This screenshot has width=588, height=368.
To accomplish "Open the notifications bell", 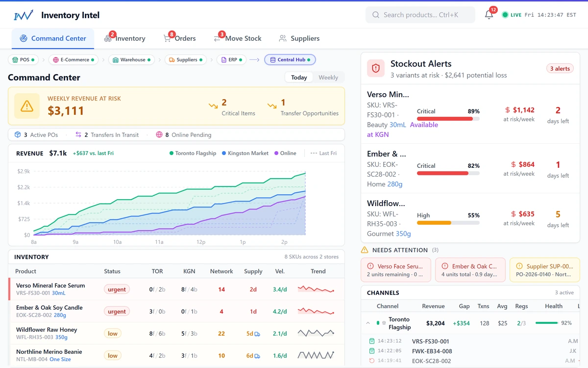I will point(489,15).
